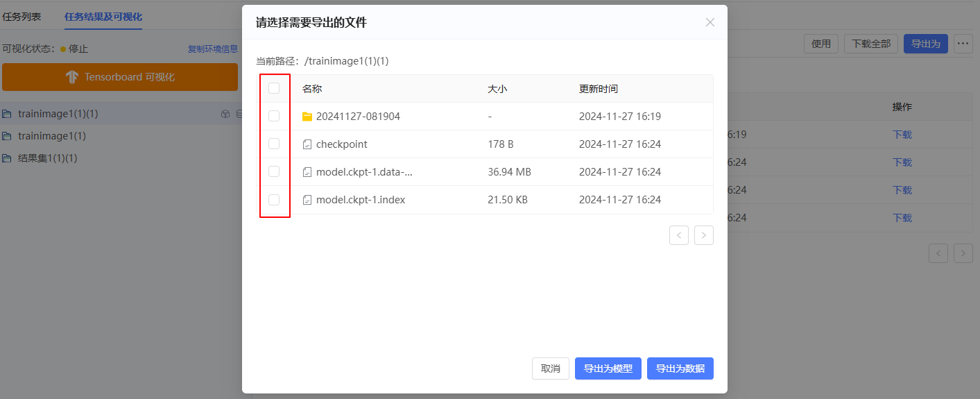Go to previous page in dialog file list
This screenshot has width=980, height=399.
679,235
